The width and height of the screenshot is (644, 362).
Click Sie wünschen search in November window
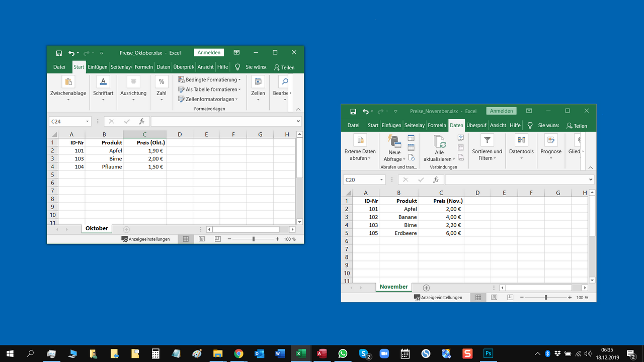543,125
